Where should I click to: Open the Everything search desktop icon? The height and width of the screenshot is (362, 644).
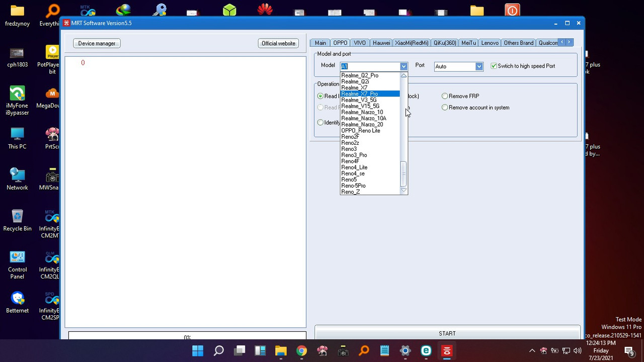49,15
